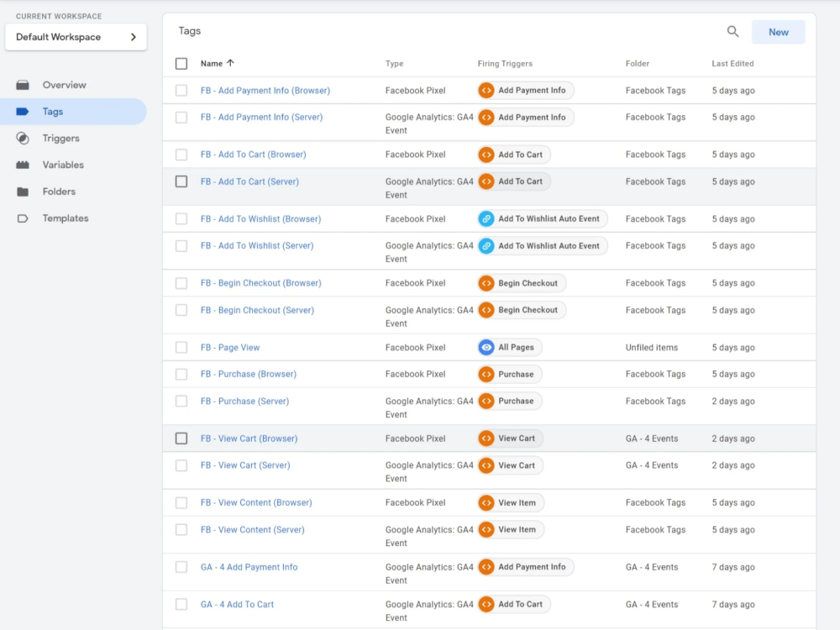This screenshot has width=840, height=630.
Task: Click Unfiled items in FB - Page View row
Action: click(652, 348)
